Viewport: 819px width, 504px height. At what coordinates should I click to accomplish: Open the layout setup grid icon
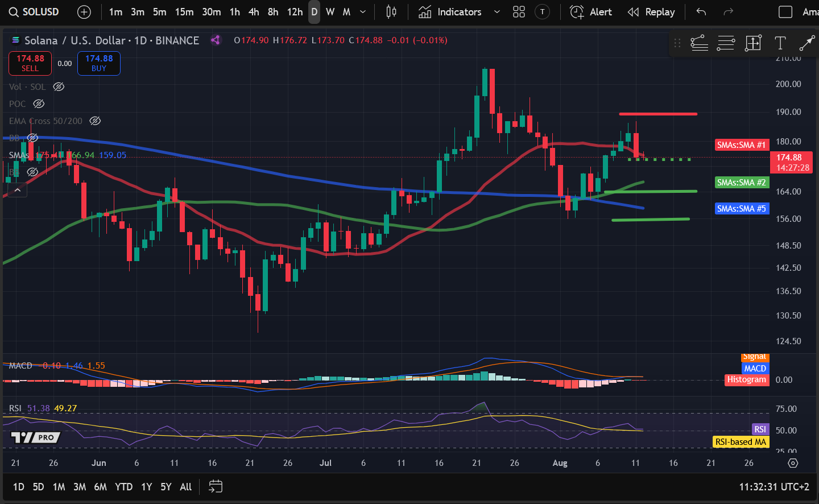[x=519, y=12]
